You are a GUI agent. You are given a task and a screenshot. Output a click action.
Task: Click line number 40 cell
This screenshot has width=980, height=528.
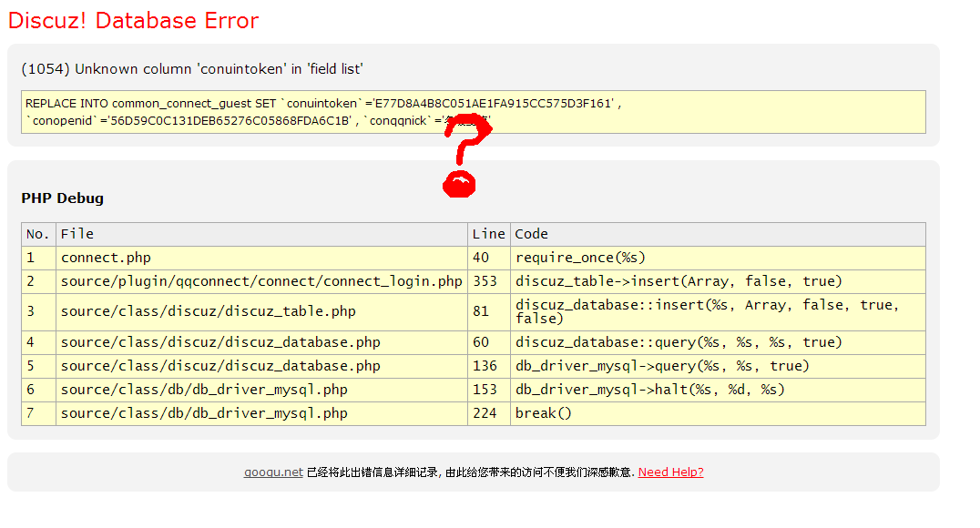point(489,258)
